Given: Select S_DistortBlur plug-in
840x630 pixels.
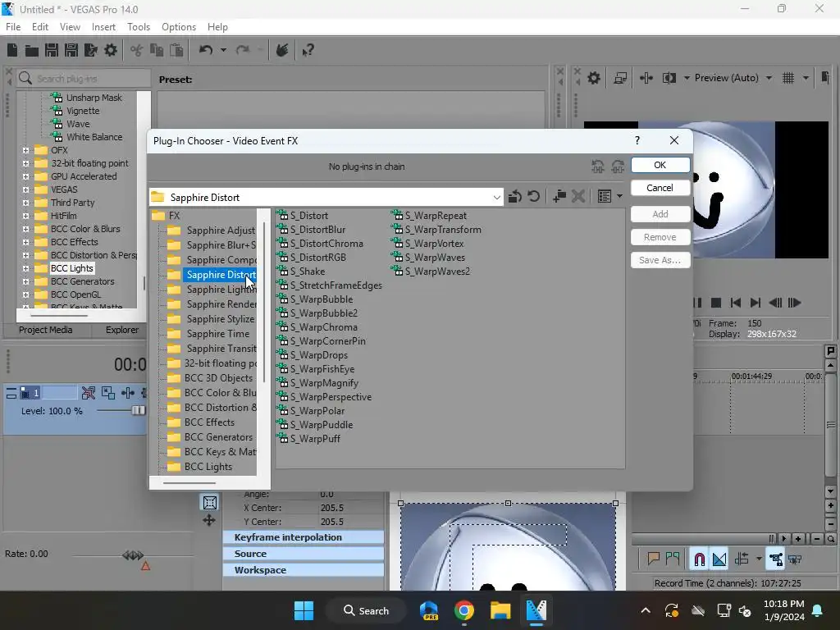Looking at the screenshot, I should pyautogui.click(x=311, y=230).
